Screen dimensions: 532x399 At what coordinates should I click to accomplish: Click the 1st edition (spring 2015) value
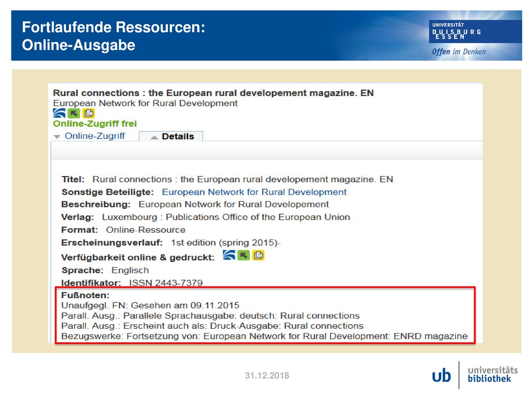pos(225,243)
